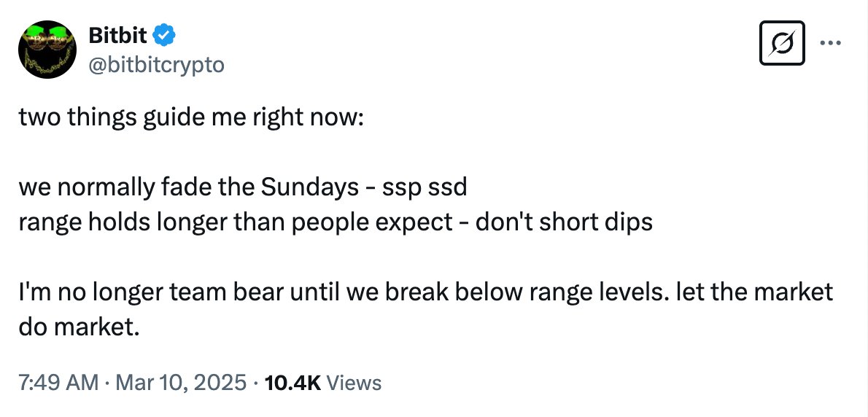Click the phrase 'don't short dips'
The width and height of the screenshot is (868, 417).
click(x=564, y=222)
